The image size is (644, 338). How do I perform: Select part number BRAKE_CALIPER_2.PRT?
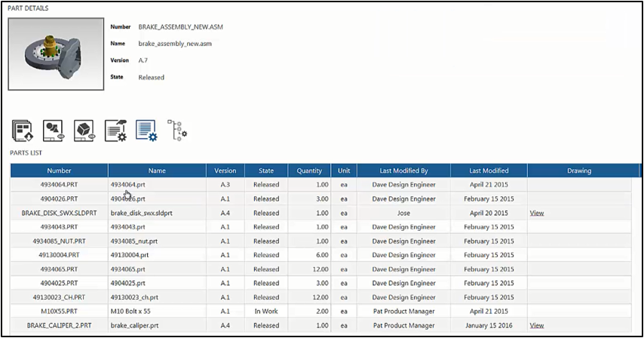[59, 325]
